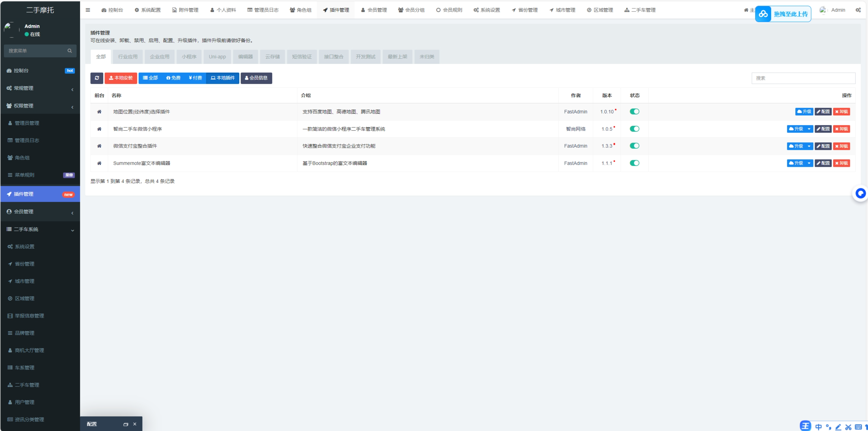
Task: Click the refresh button in plugin toolbar
Action: coord(97,78)
